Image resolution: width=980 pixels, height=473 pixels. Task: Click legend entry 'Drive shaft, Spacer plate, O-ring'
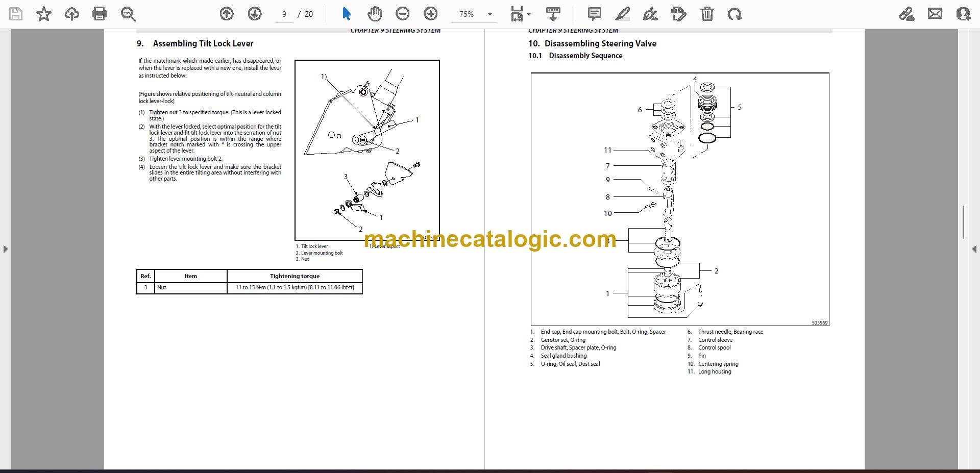[x=578, y=347]
